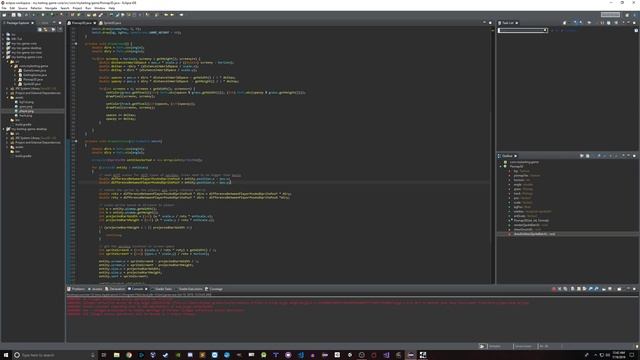This screenshot has height=360, width=640.
Task: Collapse the drawGround method fold marker
Action: [76, 44]
